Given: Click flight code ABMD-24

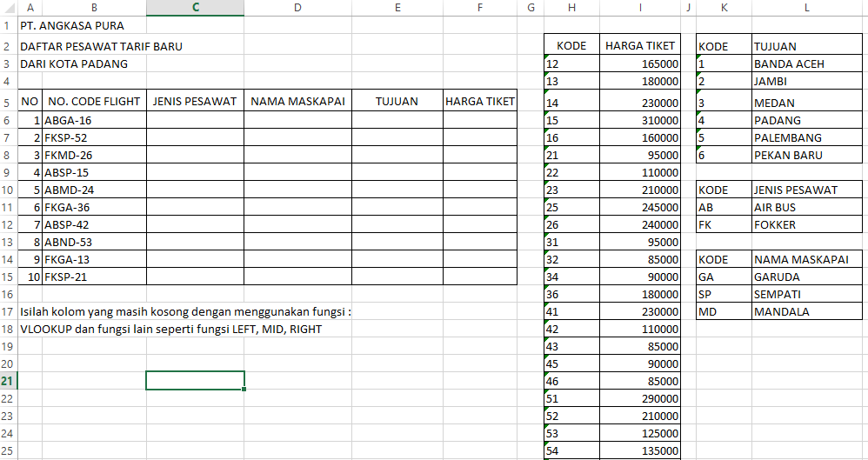Looking at the screenshot, I should tap(94, 190).
